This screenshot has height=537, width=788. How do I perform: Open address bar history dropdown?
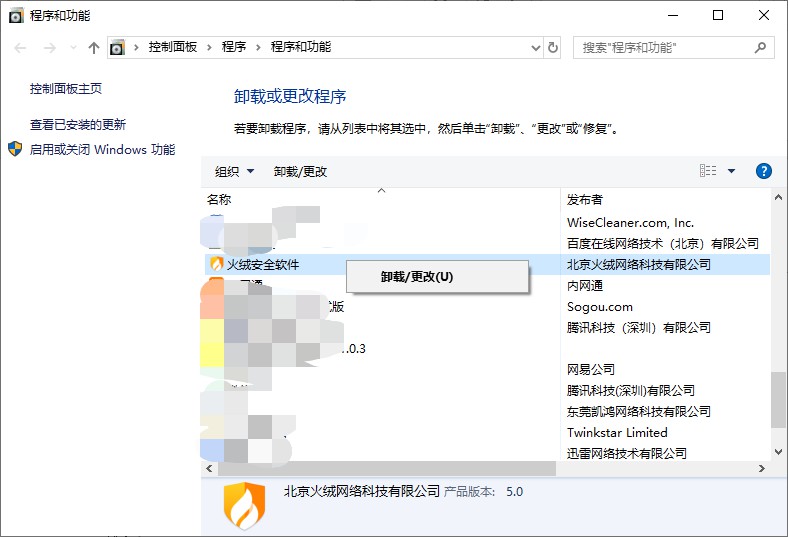pyautogui.click(x=536, y=48)
